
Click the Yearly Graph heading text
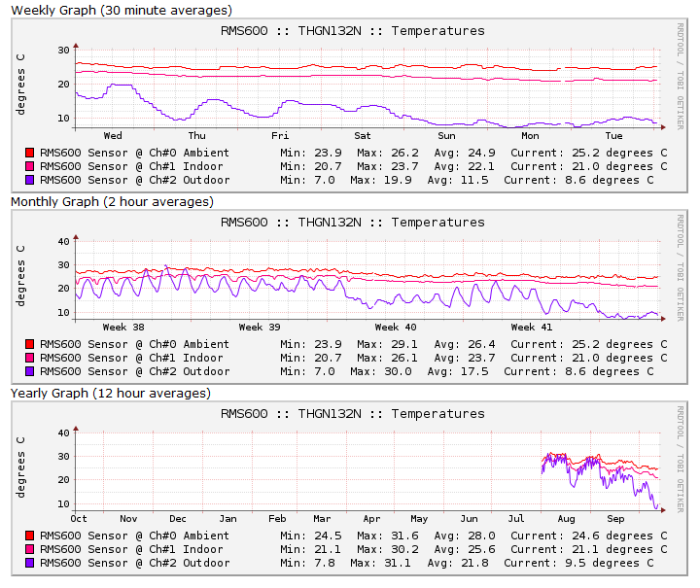[x=110, y=394]
